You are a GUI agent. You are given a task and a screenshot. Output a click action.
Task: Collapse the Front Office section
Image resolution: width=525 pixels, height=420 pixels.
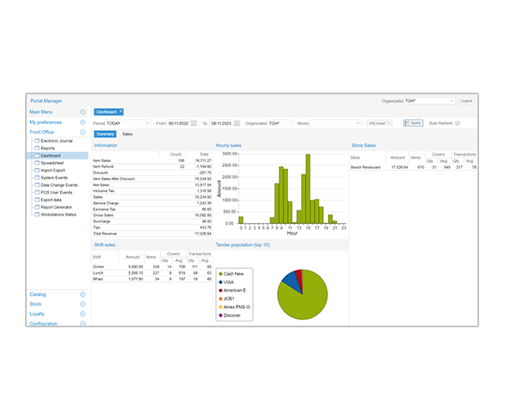point(83,132)
